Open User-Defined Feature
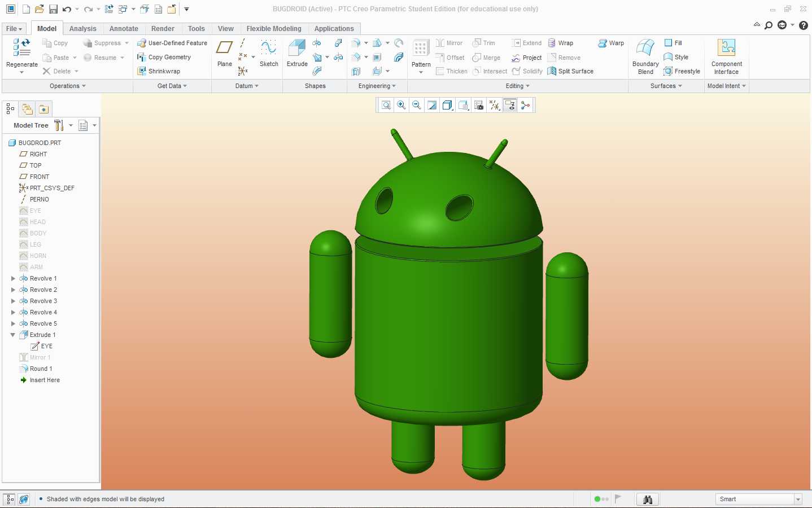The image size is (812, 508). [x=172, y=43]
